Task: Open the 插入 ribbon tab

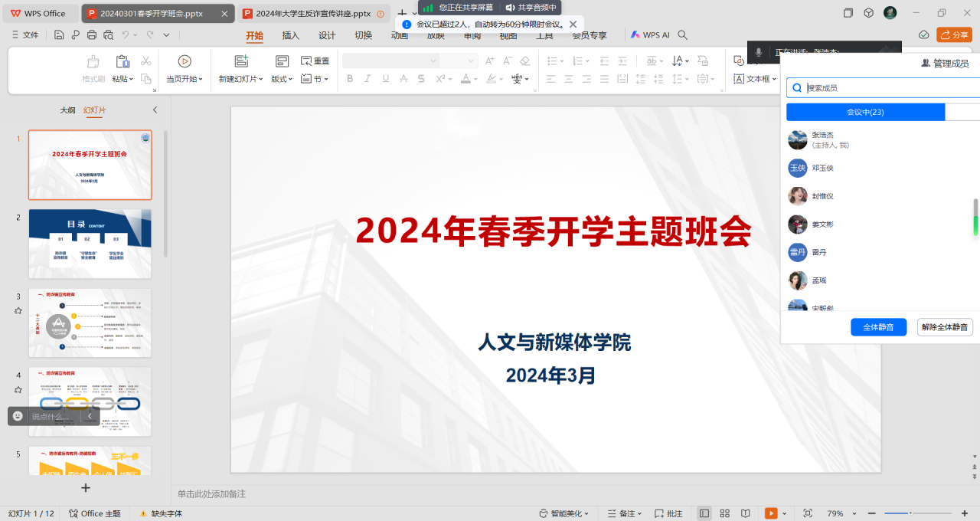Action: pos(291,35)
